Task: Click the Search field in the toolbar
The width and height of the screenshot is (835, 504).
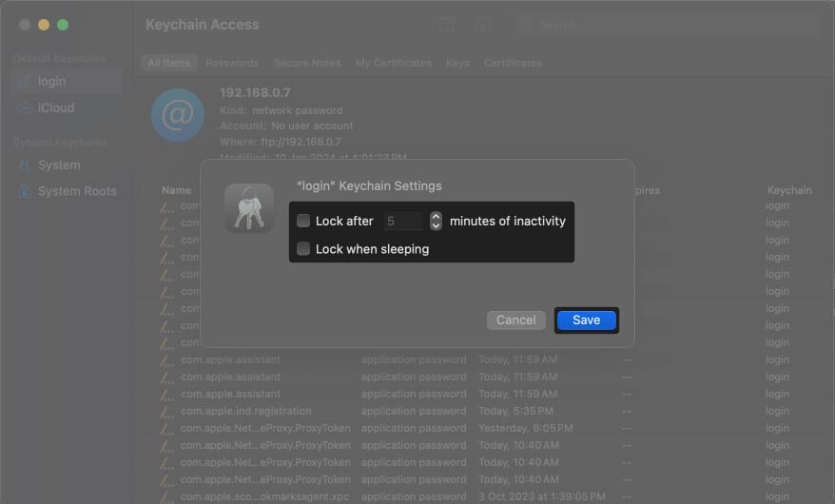Action: pos(669,25)
